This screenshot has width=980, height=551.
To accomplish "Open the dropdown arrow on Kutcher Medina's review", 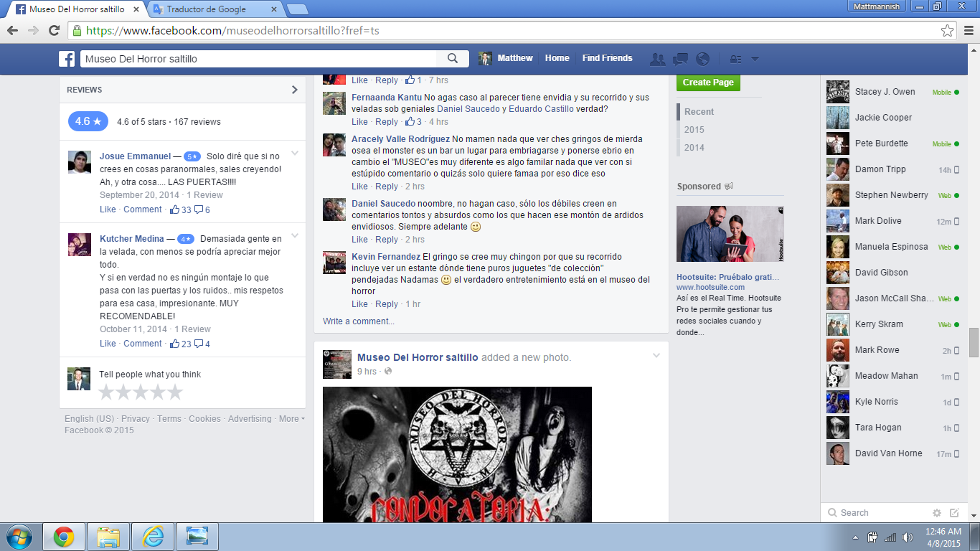I will pyautogui.click(x=294, y=236).
